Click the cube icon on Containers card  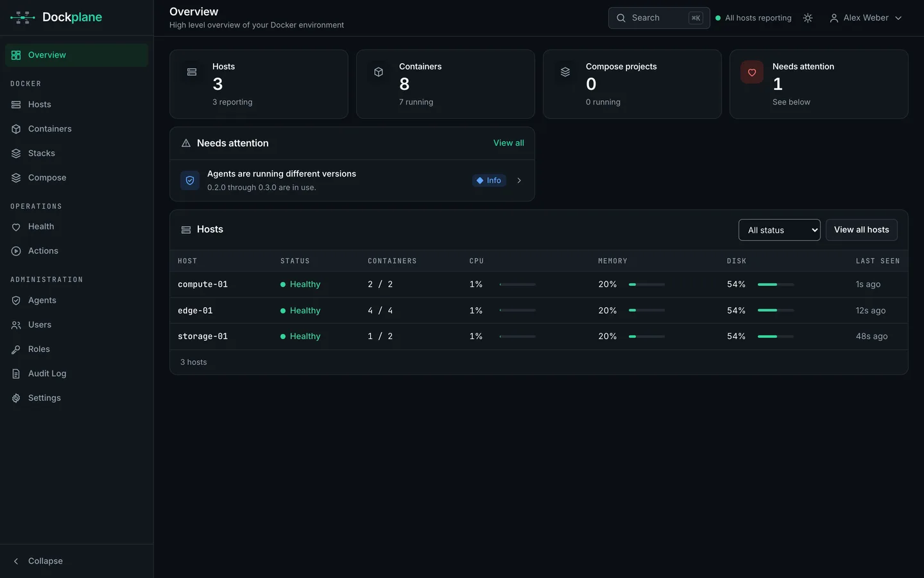point(379,72)
